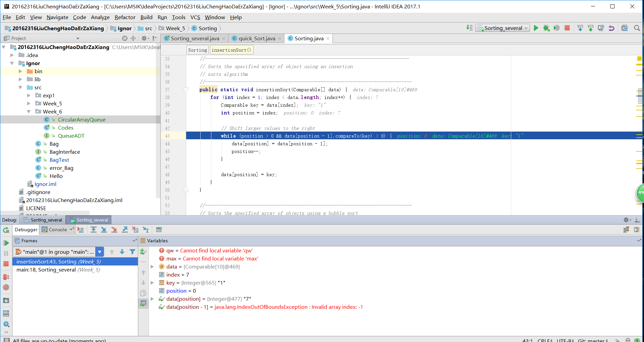Click Drop Frame debugger icon
644x342 pixels.
pos(135,230)
